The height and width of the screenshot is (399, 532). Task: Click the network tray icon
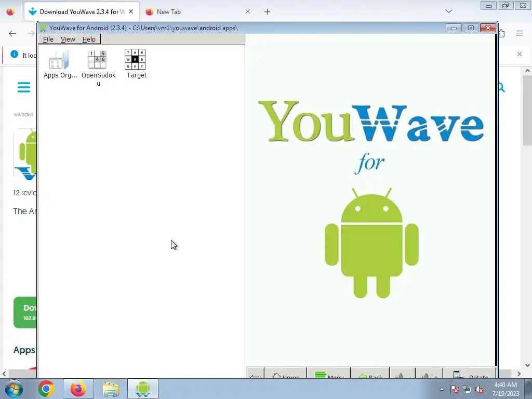click(467, 389)
